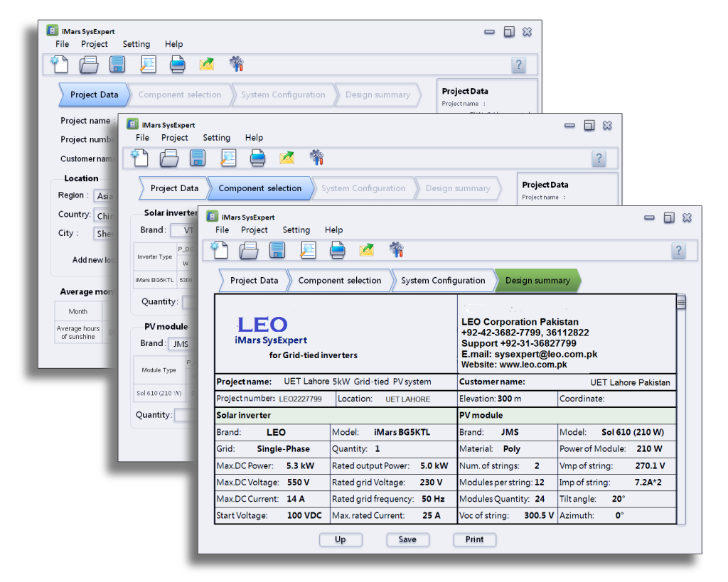Click the Save disk icon in the Component selection window
728x582 pixels.
coord(198,158)
